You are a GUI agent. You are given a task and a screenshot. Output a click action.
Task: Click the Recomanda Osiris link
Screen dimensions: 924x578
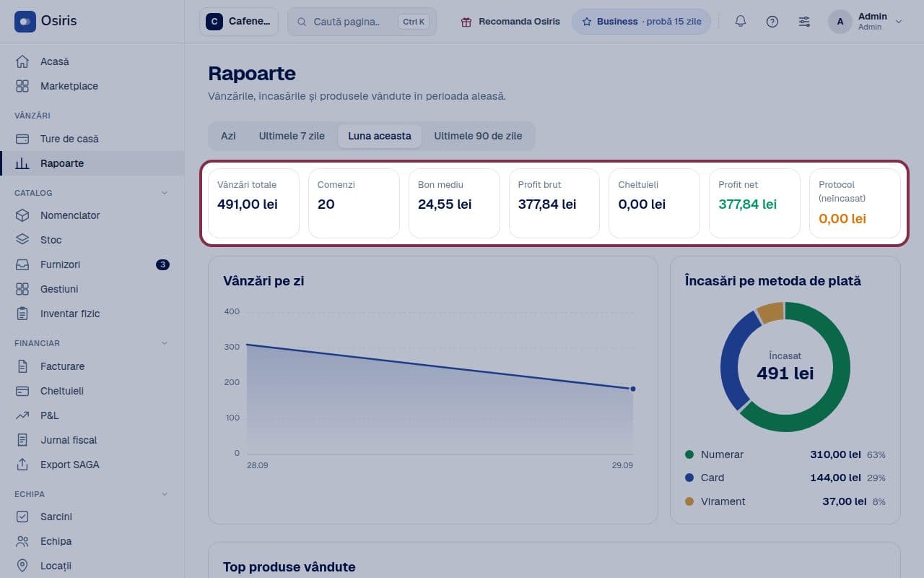(x=510, y=22)
